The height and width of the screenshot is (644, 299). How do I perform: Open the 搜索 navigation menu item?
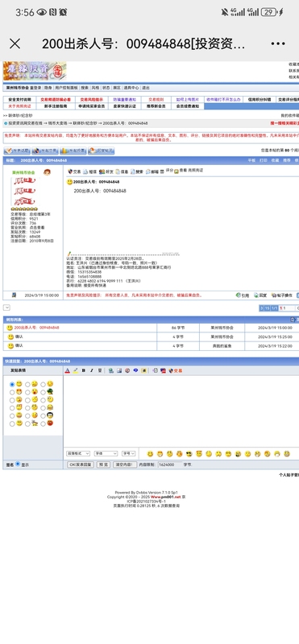[85, 88]
